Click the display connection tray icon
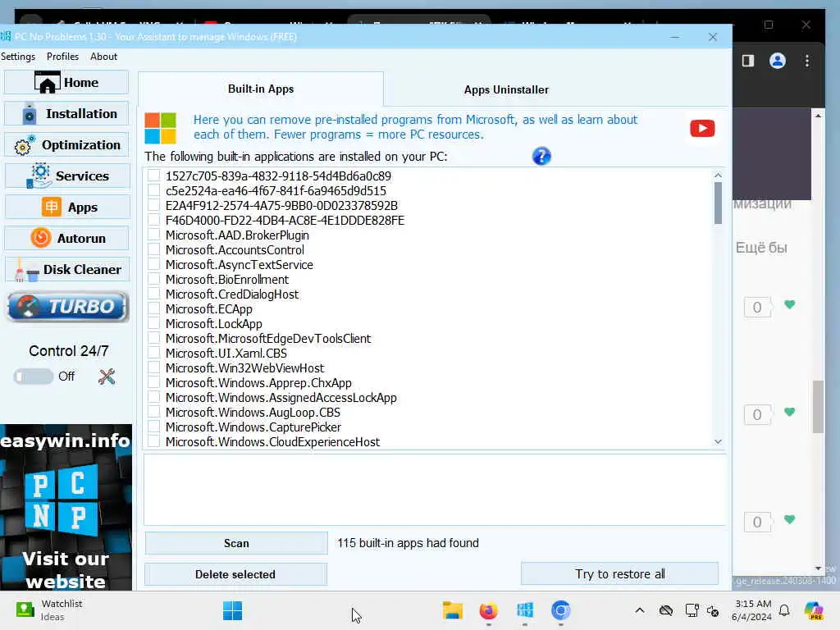Viewport: 840px width, 630px height. pos(692,610)
